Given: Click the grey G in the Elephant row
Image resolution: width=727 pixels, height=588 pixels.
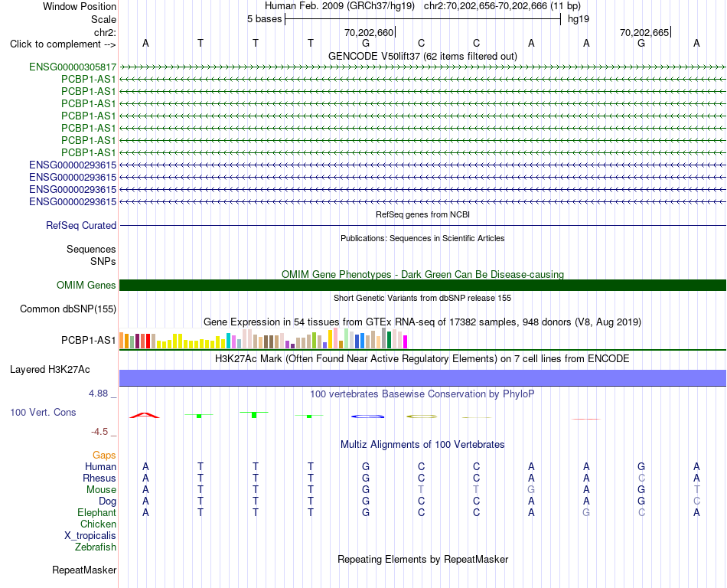Looking at the screenshot, I should pyautogui.click(x=586, y=512).
